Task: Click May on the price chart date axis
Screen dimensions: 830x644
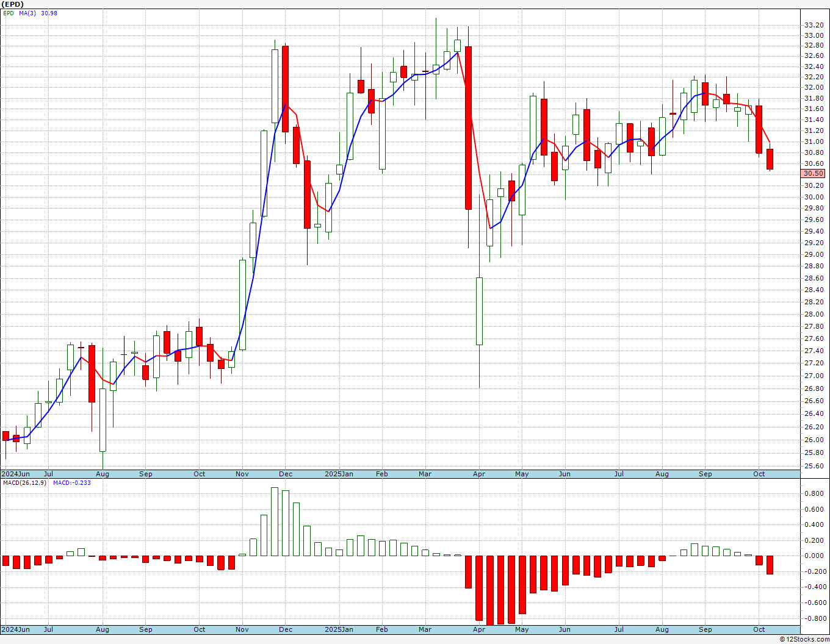Action: tap(522, 474)
